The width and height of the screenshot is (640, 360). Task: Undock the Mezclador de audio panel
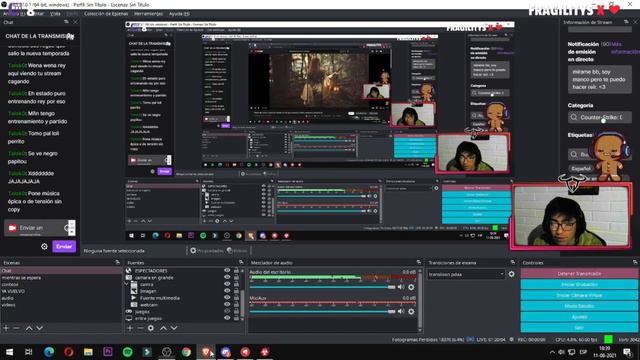419,262
